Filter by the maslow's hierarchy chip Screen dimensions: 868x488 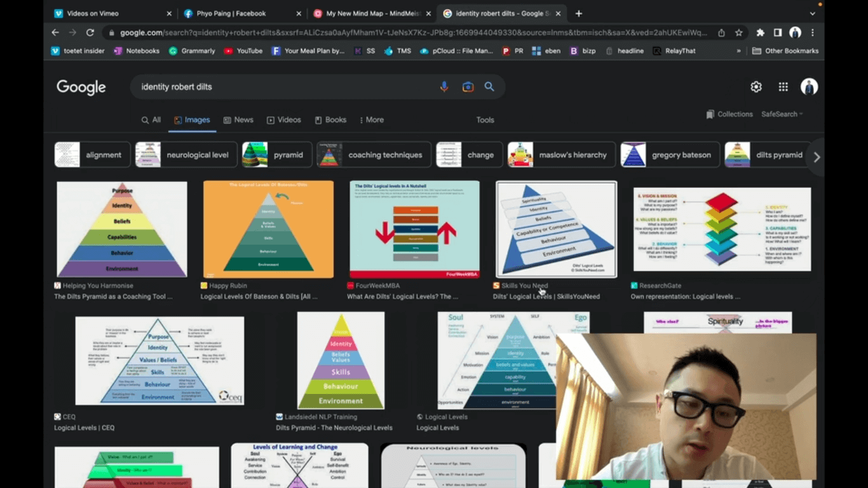coord(562,155)
